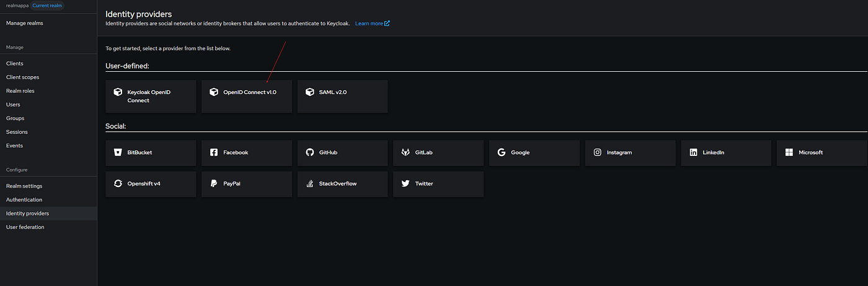This screenshot has width=868, height=286.
Task: Navigate to Users in sidebar
Action: [48, 105]
